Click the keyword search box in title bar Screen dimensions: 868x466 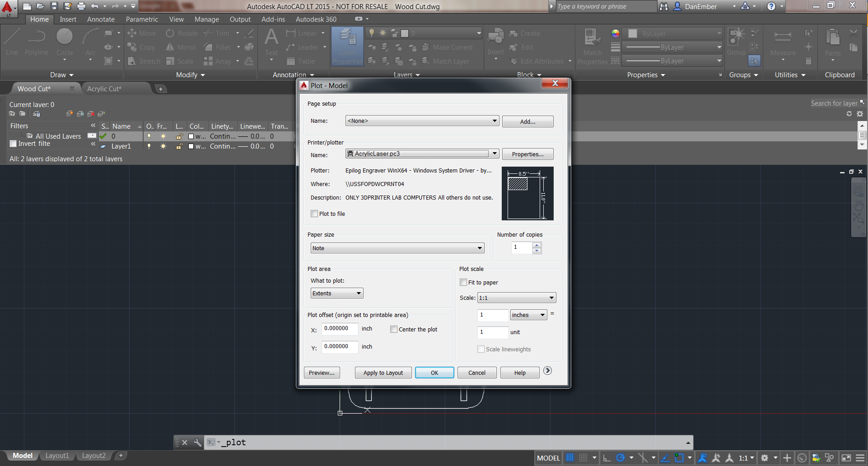coord(605,6)
